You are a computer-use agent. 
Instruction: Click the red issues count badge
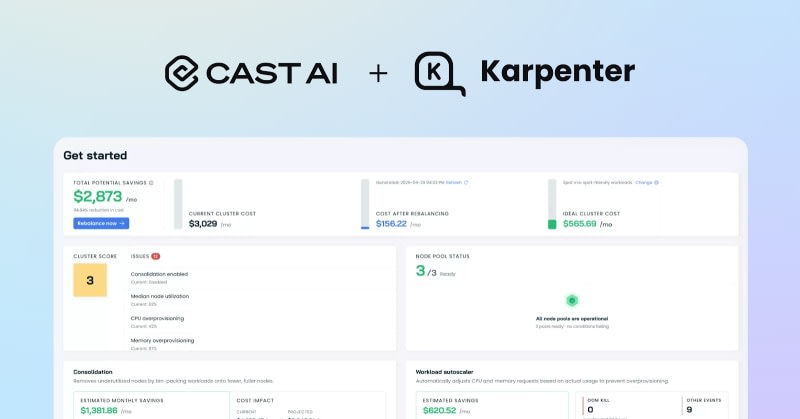pos(156,256)
